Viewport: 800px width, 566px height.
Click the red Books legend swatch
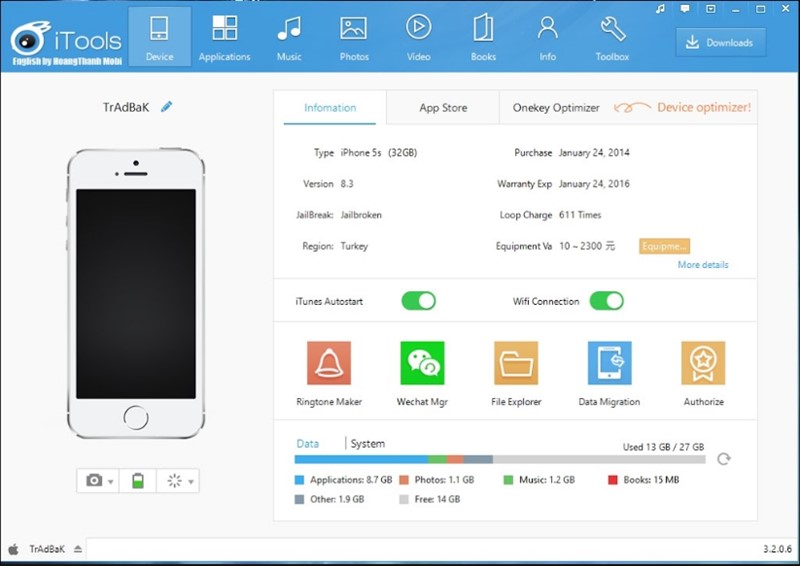click(x=613, y=480)
